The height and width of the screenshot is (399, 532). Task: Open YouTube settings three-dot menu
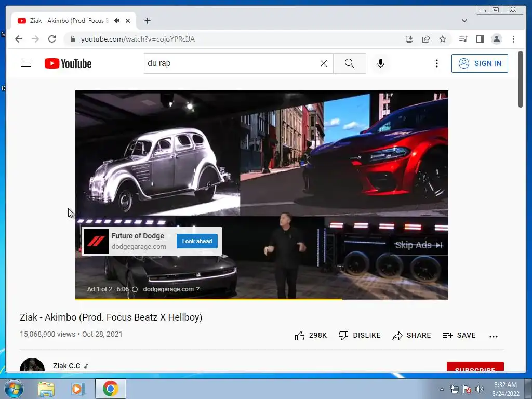point(436,63)
